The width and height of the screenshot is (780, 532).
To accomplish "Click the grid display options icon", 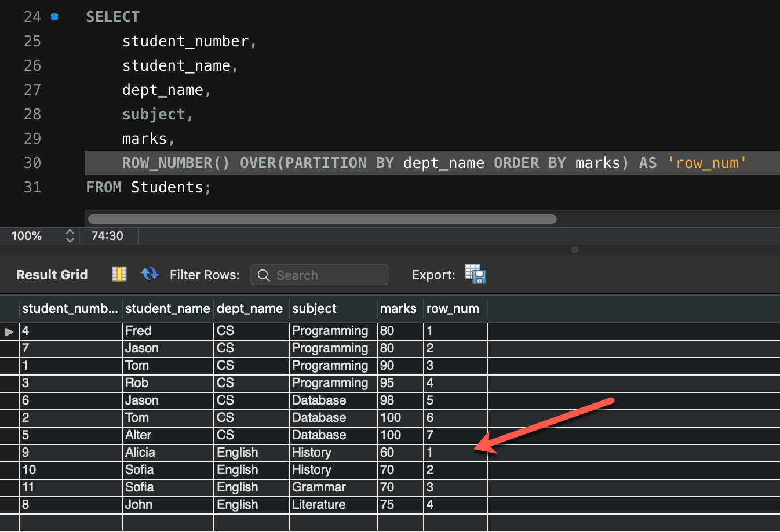I will pyautogui.click(x=119, y=274).
